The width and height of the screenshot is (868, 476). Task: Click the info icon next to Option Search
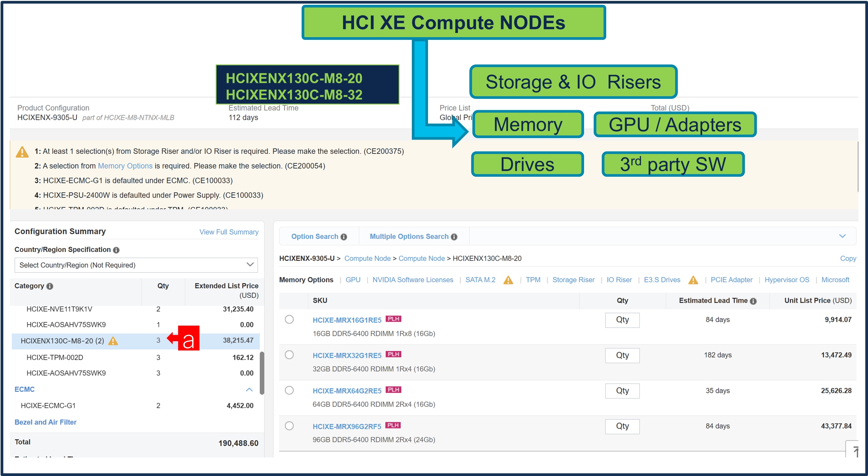(x=344, y=237)
